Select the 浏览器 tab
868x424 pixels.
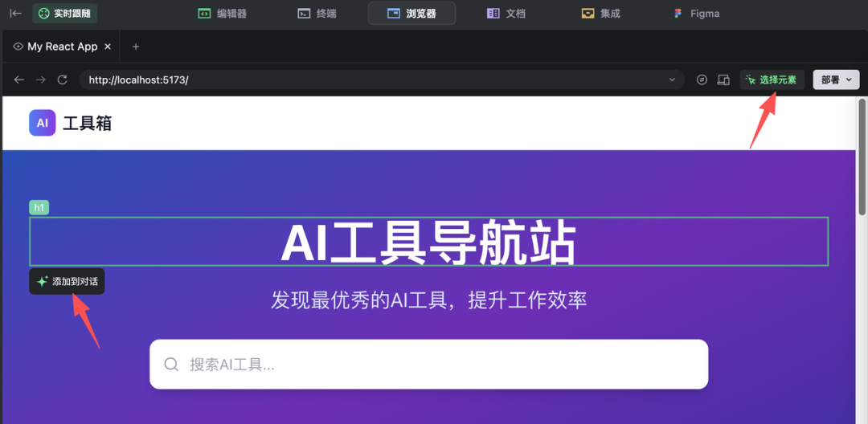pyautogui.click(x=411, y=14)
